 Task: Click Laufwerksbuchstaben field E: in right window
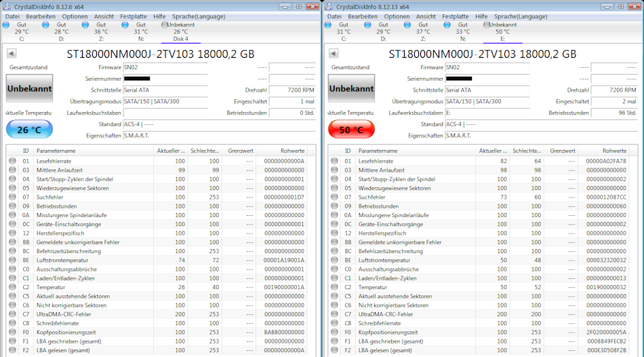click(487, 113)
